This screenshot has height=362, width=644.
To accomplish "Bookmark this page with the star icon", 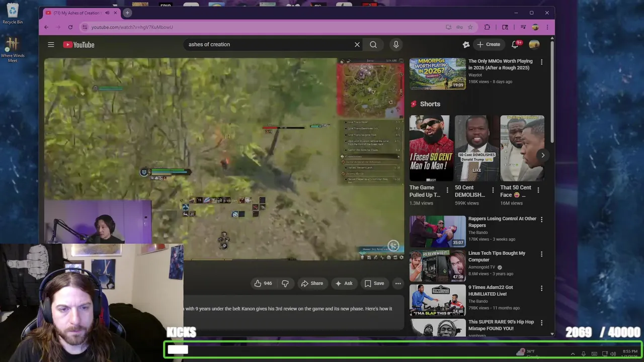I will (x=470, y=27).
